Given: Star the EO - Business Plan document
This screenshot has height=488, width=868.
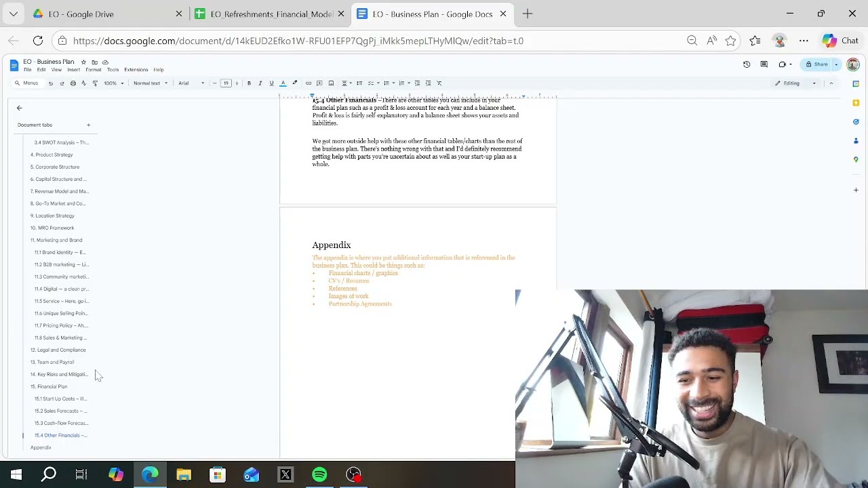Looking at the screenshot, I should (83, 62).
